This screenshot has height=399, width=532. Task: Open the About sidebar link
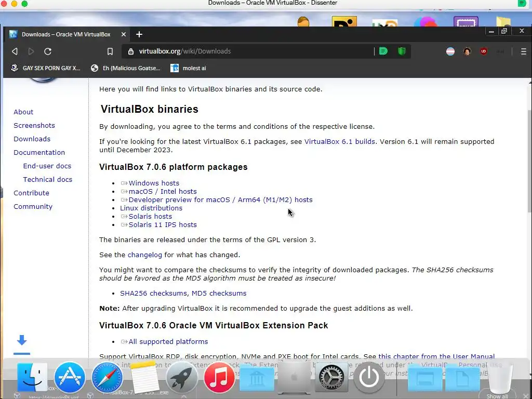pos(23,112)
